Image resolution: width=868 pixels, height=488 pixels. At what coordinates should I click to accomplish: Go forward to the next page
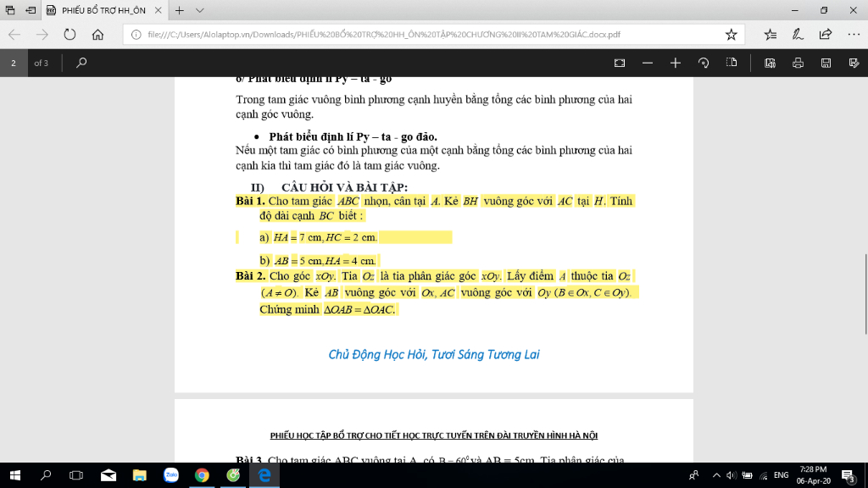click(x=42, y=34)
